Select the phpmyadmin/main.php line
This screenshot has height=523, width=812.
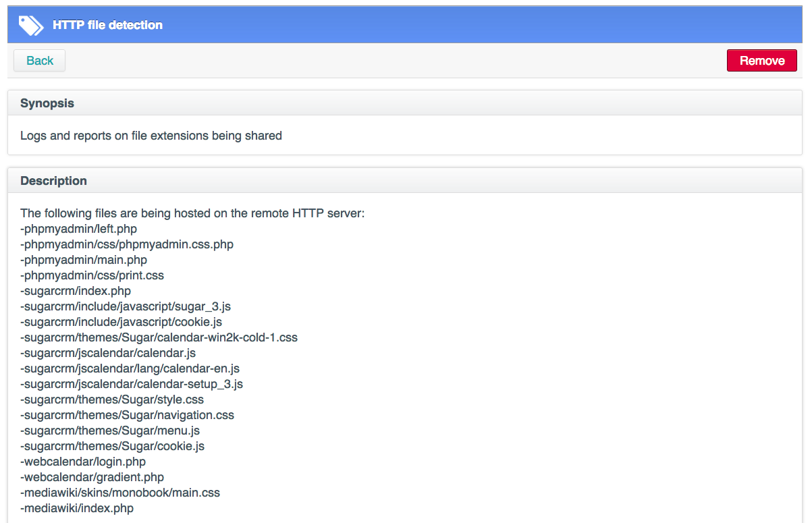[84, 260]
